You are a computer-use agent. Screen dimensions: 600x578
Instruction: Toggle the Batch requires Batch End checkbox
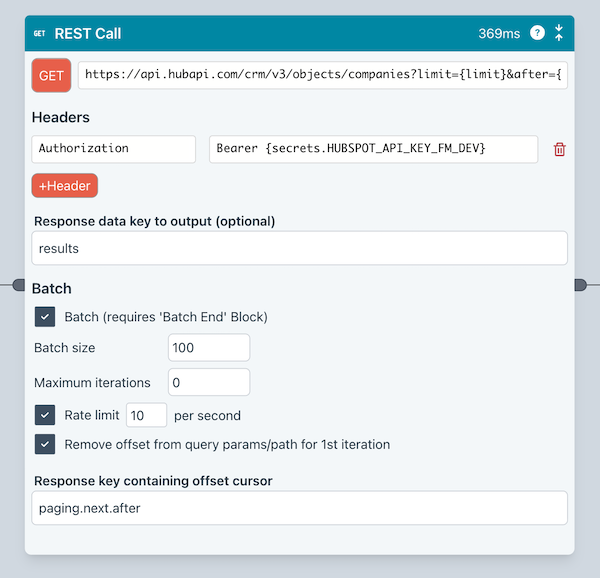point(45,317)
